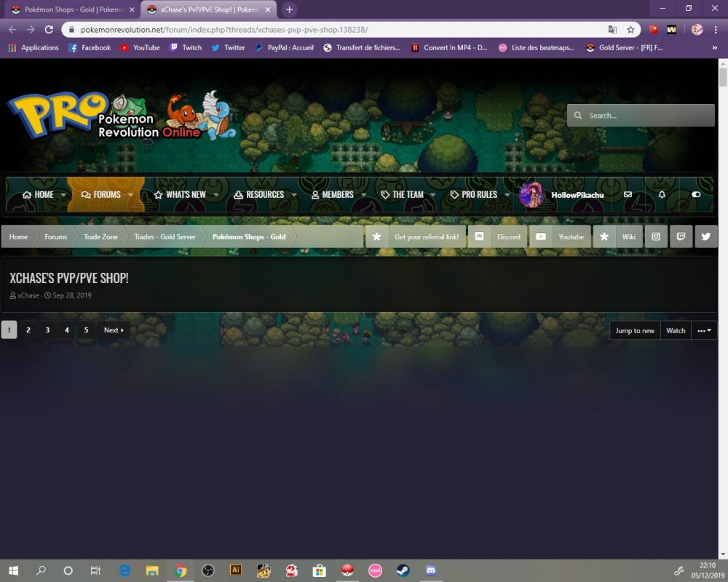Image resolution: width=728 pixels, height=582 pixels.
Task: Go to page 5 of the thread
Action: [x=86, y=330]
